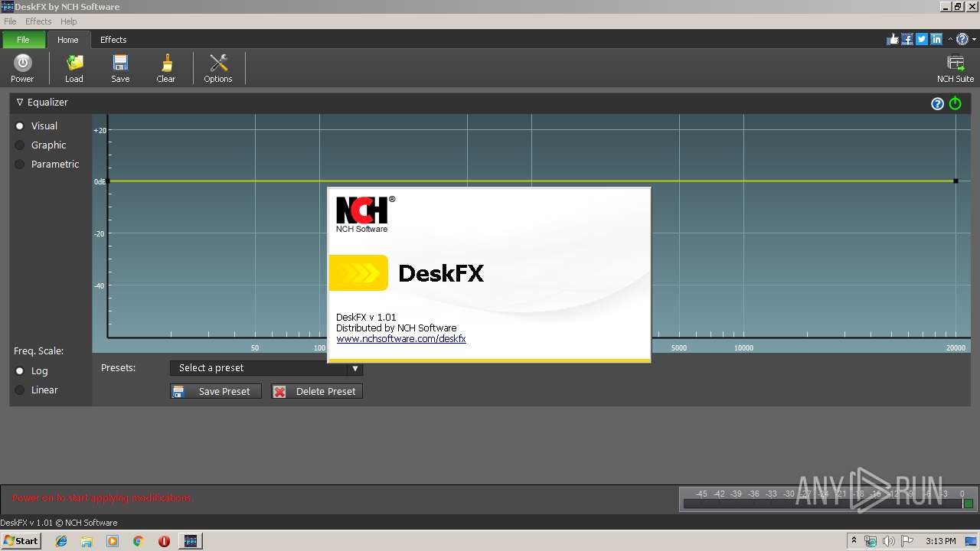The width and height of the screenshot is (980, 551).
Task: Click the +20 dB axis label
Action: click(x=100, y=130)
